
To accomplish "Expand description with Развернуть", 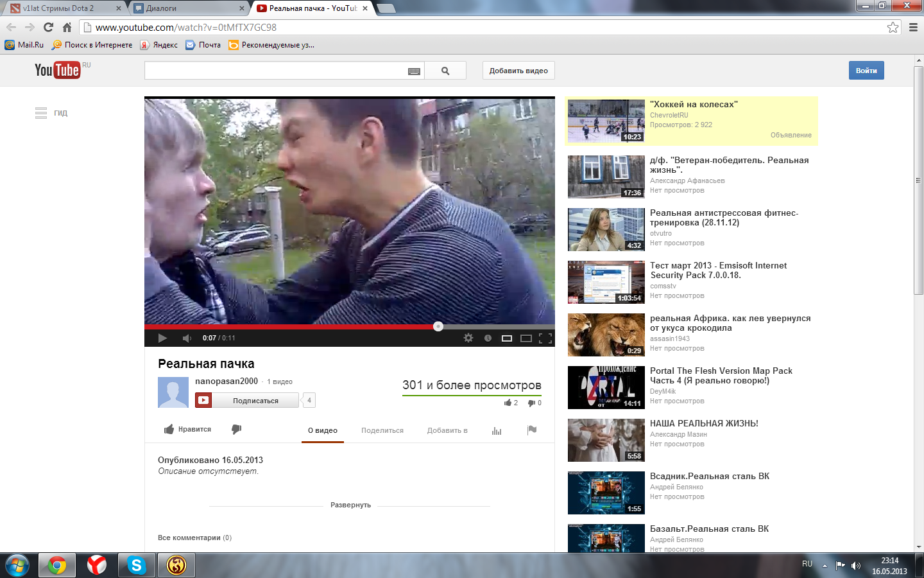I will [350, 505].
